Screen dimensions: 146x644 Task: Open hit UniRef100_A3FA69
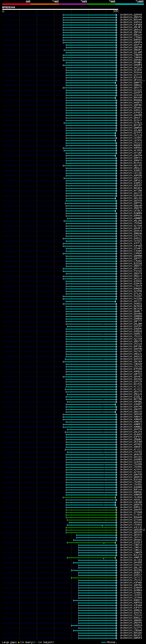(131, 25)
